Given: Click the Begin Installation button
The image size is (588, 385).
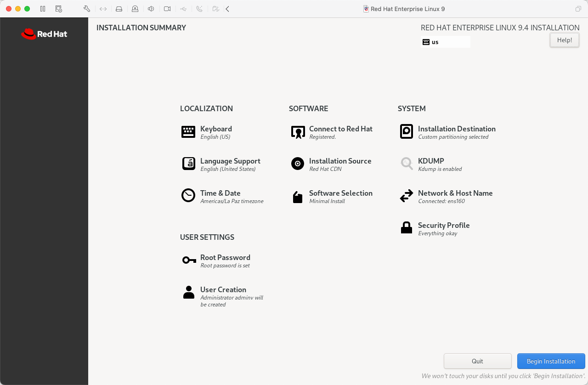Looking at the screenshot, I should click(551, 361).
